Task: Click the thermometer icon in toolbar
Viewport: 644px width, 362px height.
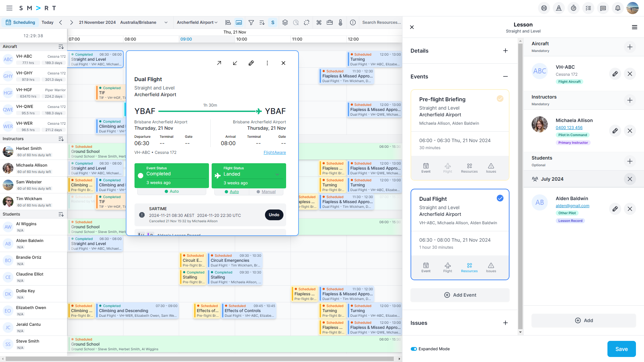Action: [340, 22]
